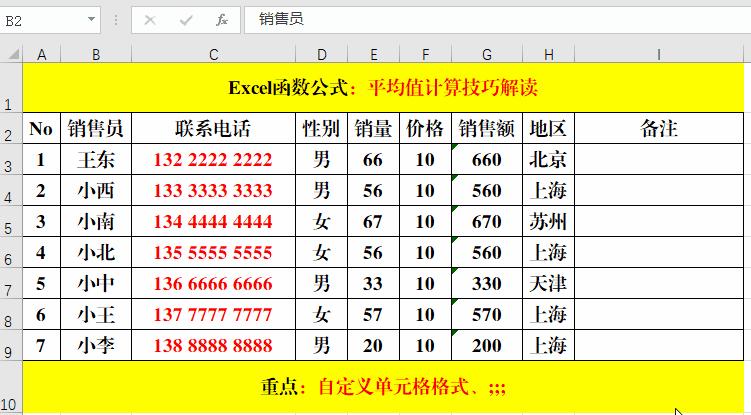Select row 1 header
Image resolution: width=751 pixels, height=415 pixels.
point(11,88)
